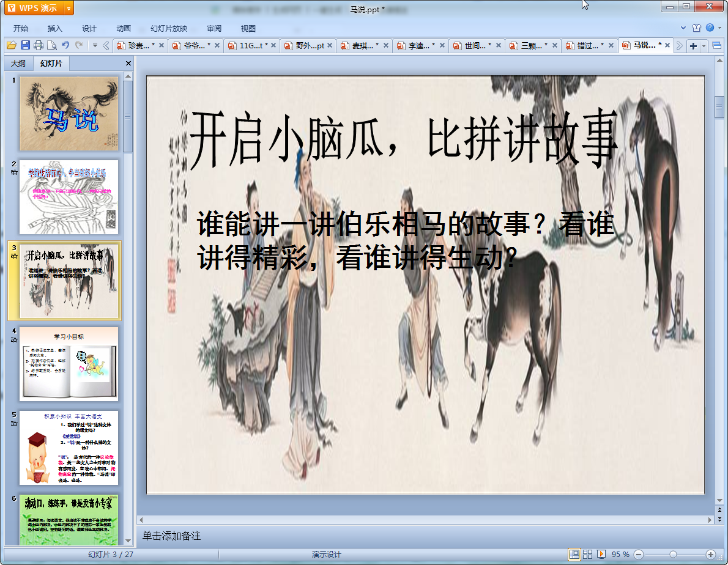Click the zoom slider handle
The height and width of the screenshot is (565, 728).
[x=673, y=555]
